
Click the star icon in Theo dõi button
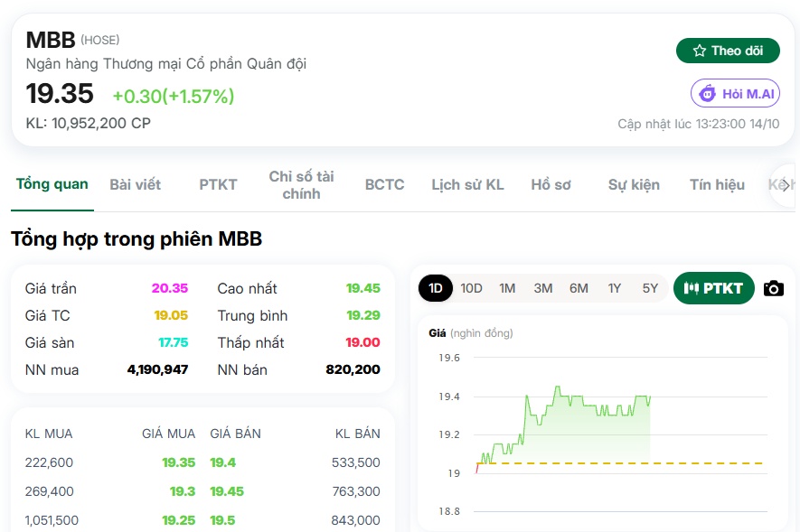(699, 51)
